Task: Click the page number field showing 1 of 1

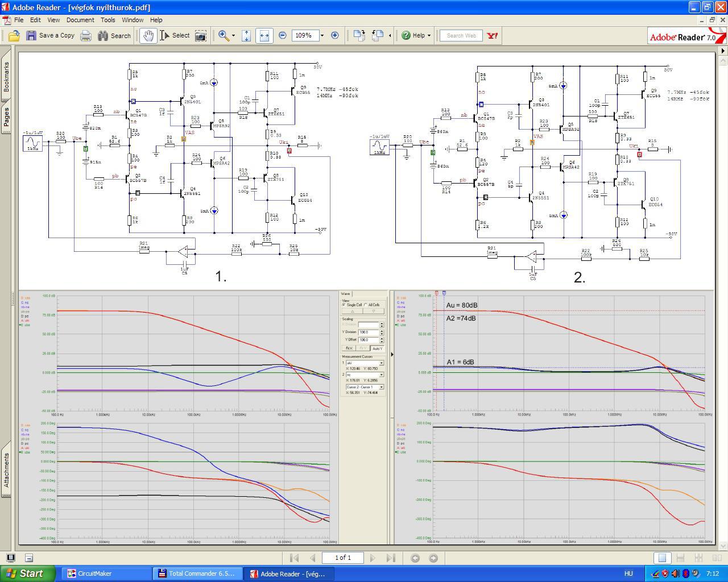Action: point(343,558)
